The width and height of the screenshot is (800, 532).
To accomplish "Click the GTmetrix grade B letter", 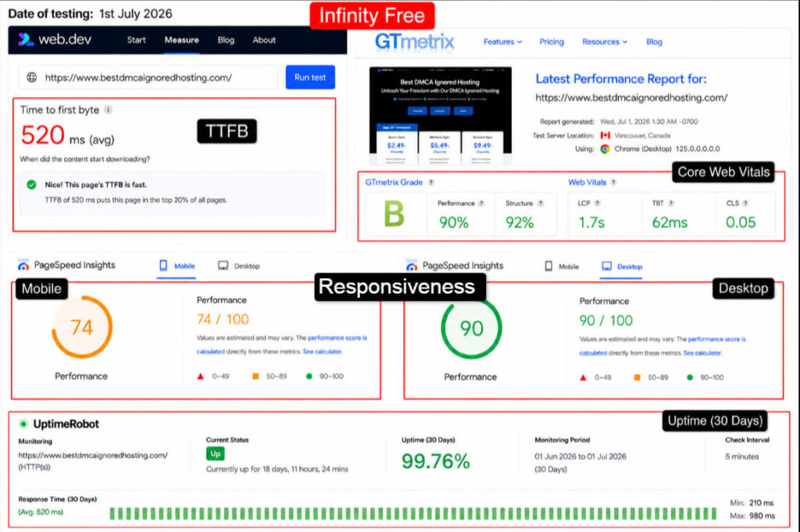I will pyautogui.click(x=394, y=214).
